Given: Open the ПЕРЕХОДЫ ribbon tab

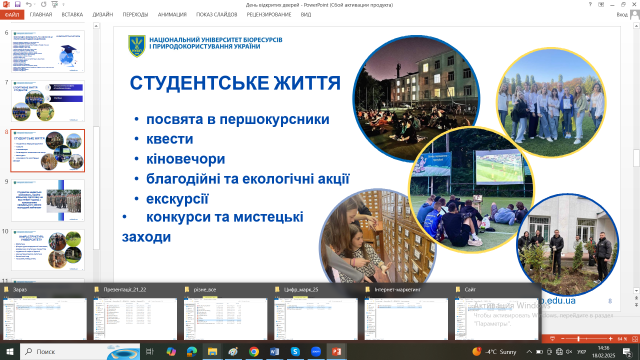Looking at the screenshot, I should (x=135, y=15).
